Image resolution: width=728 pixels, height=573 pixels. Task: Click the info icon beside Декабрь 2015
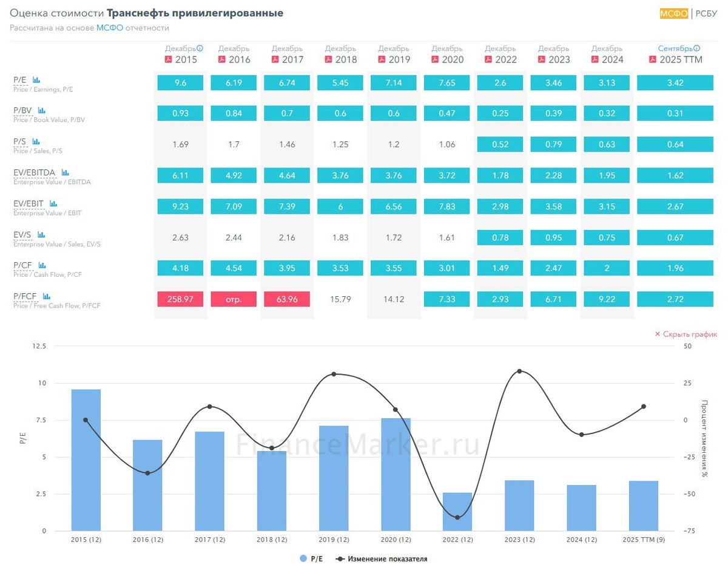200,49
